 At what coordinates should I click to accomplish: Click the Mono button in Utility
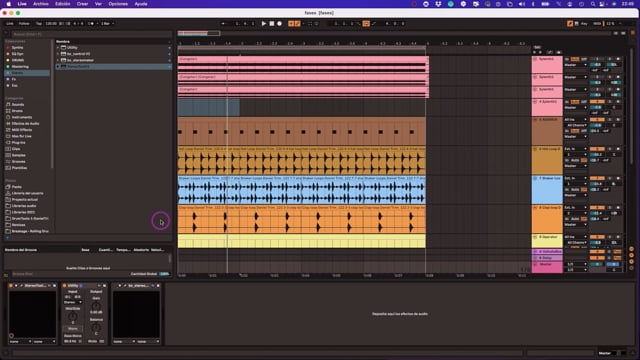[x=73, y=329]
